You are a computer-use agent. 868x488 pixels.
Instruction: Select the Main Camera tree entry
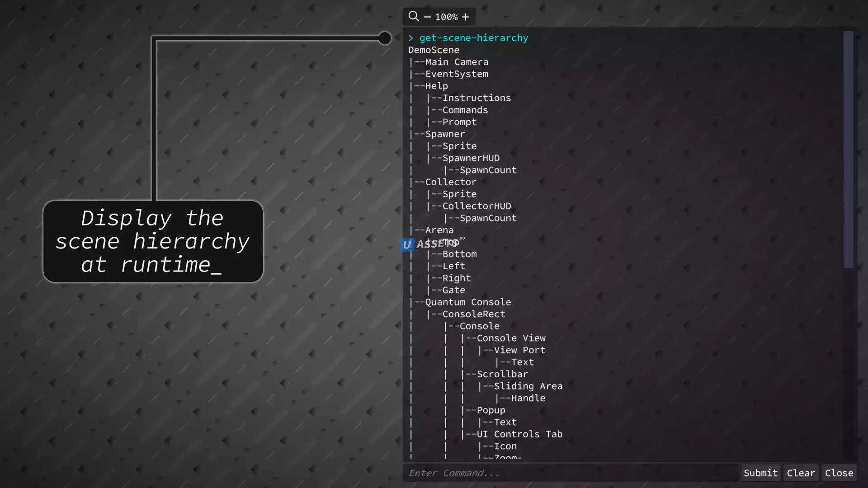(x=457, y=62)
